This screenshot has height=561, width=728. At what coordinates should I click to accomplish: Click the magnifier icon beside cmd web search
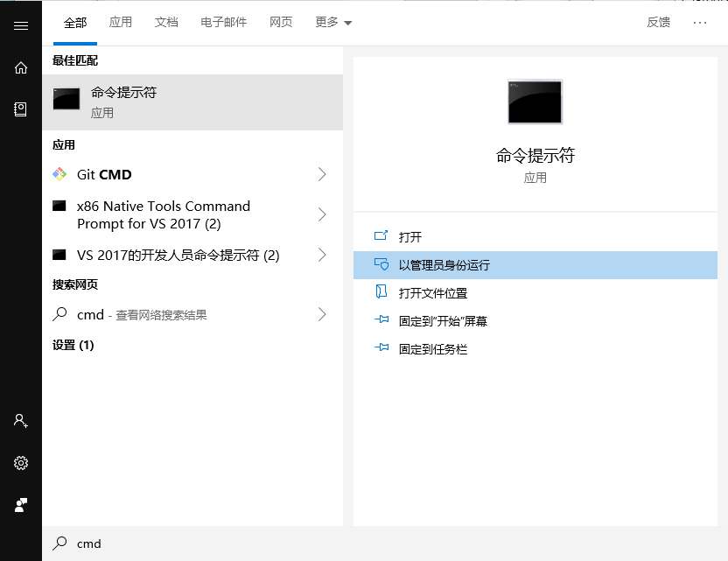[x=59, y=314]
